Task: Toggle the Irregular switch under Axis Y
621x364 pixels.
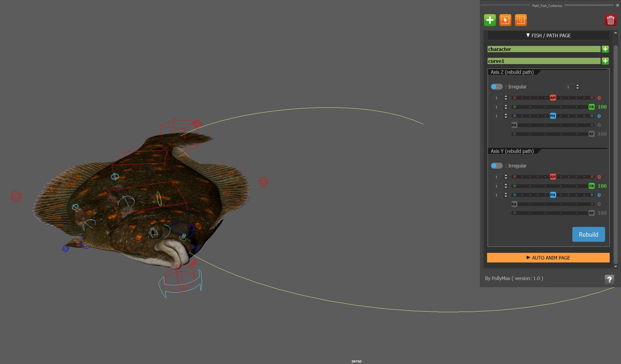Action: 497,166
